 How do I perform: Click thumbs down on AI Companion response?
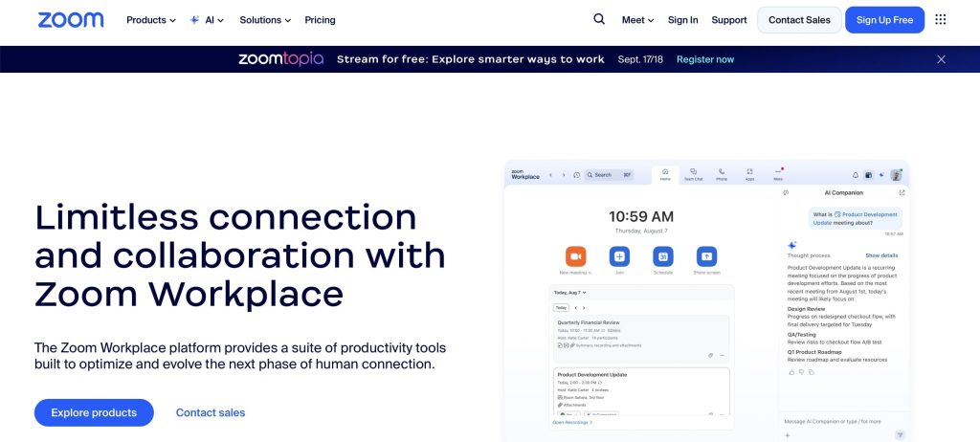[x=801, y=372]
